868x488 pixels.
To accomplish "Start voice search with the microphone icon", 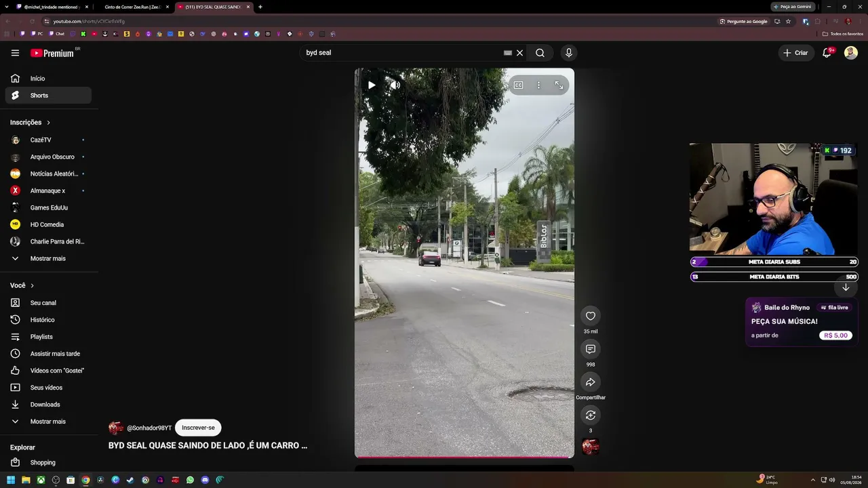I will (569, 53).
